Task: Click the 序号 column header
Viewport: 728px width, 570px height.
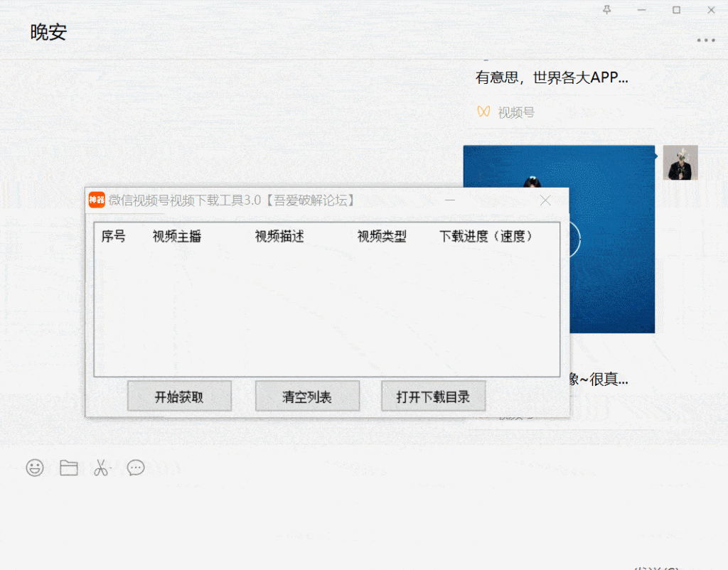Action: [x=114, y=236]
